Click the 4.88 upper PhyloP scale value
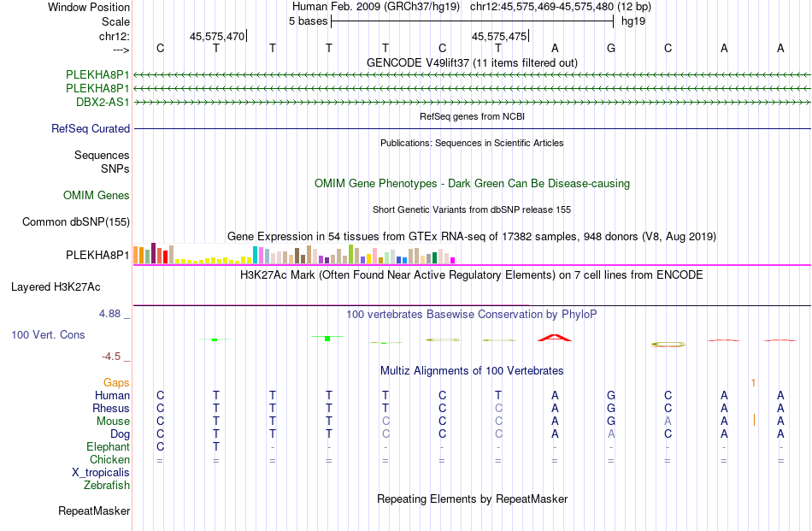The height and width of the screenshot is (531, 812). (x=109, y=314)
